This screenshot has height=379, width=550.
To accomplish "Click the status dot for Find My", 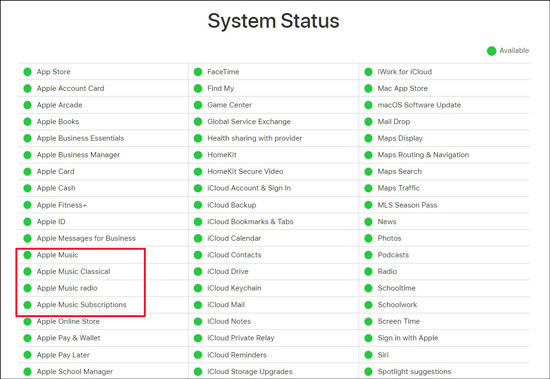I will click(198, 88).
